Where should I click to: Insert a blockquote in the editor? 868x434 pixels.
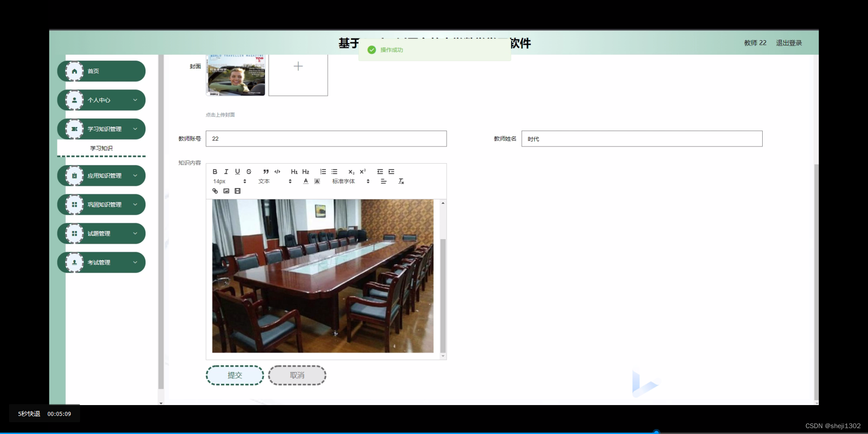point(266,171)
